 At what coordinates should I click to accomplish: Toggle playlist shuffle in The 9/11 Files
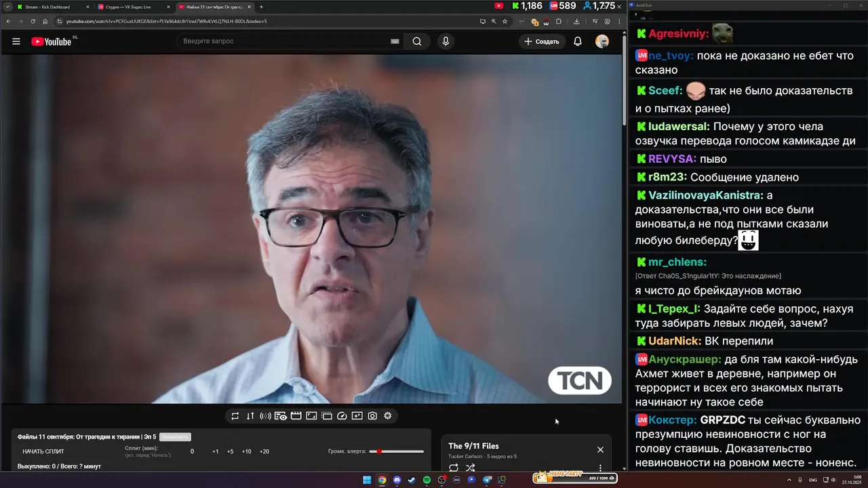pos(471,468)
